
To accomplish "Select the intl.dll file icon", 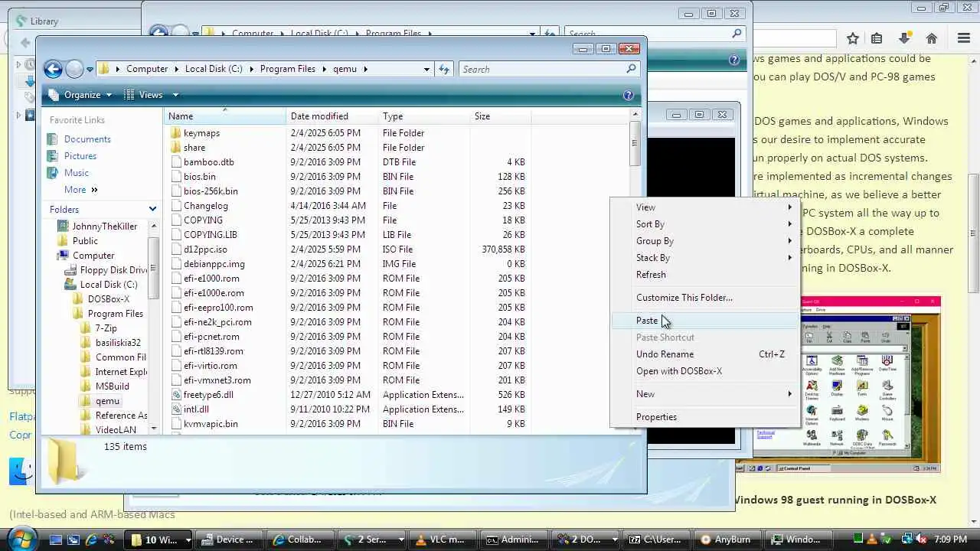I will (176, 409).
